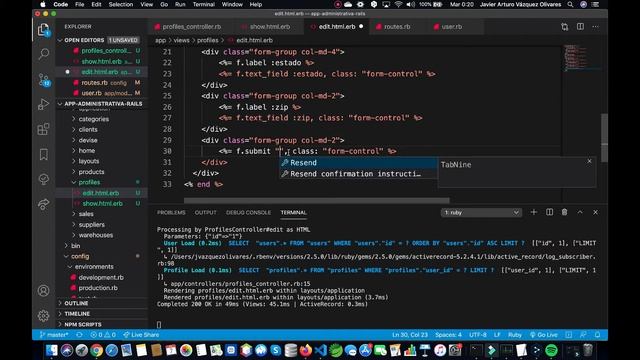Expand the NPM Scripts section
This screenshot has width=640, height=360.
click(x=82, y=324)
